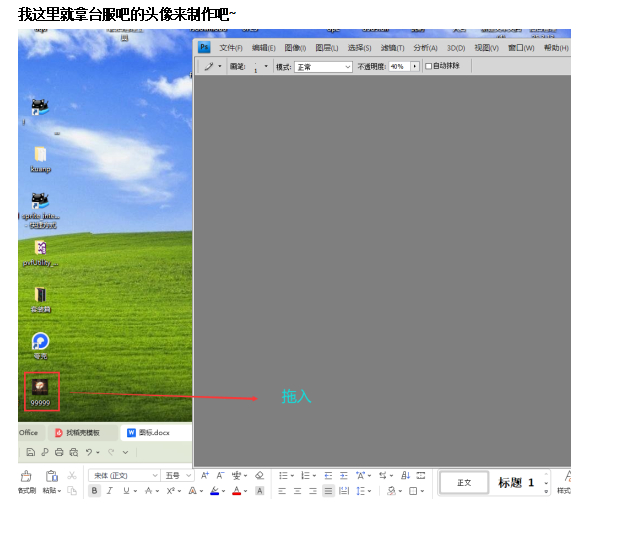Screen dimensions: 638x550
Task: Click the 99999 desktop icon
Action: [41, 387]
